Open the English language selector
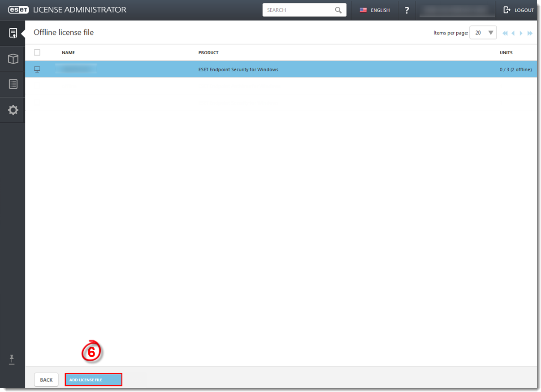The height and width of the screenshot is (392, 541). 375,10
